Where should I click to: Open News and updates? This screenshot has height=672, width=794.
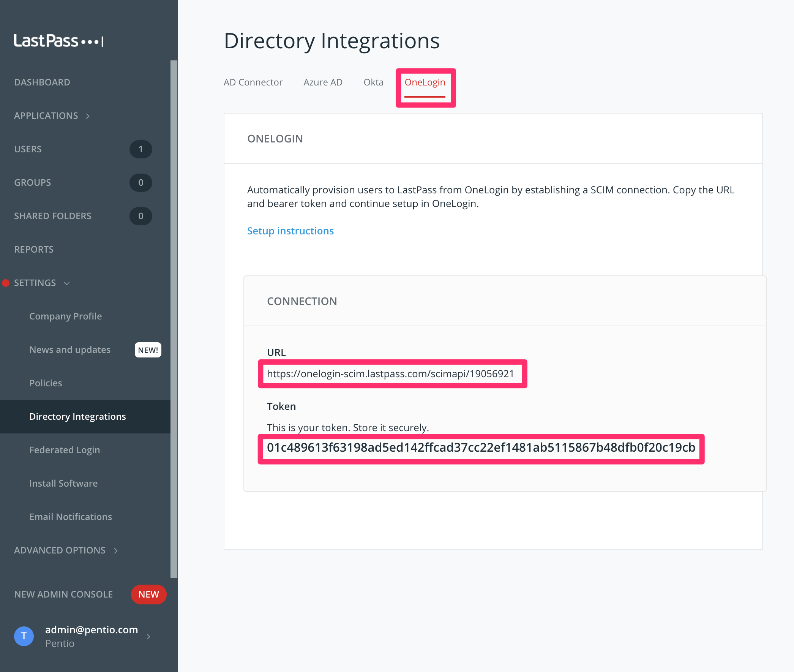70,350
